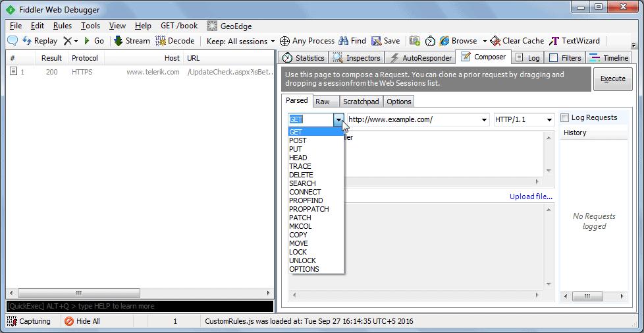
Task: Click the Upload file... link
Action: tap(531, 197)
